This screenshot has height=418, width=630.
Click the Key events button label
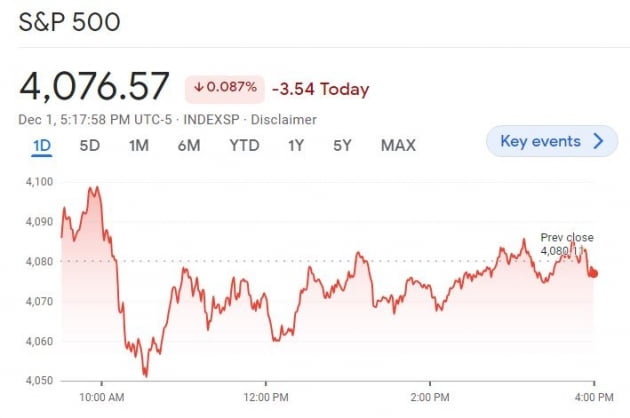(540, 141)
